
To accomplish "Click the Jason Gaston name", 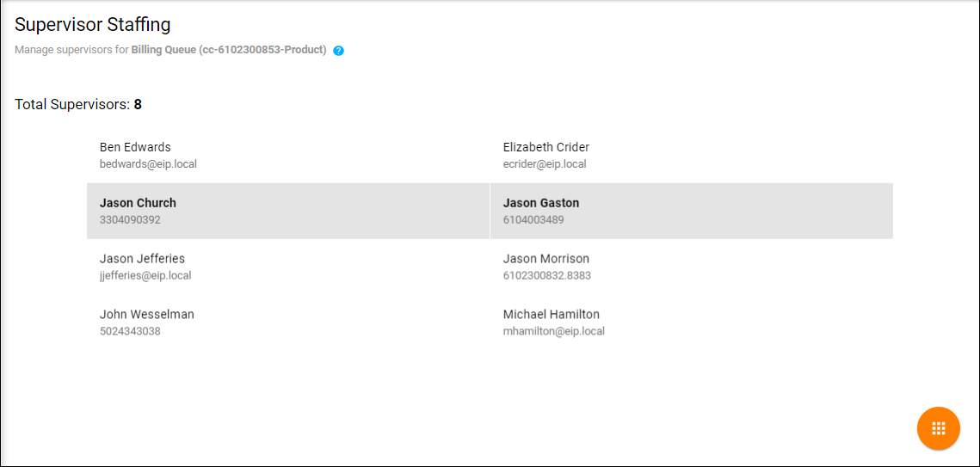I will [541, 203].
